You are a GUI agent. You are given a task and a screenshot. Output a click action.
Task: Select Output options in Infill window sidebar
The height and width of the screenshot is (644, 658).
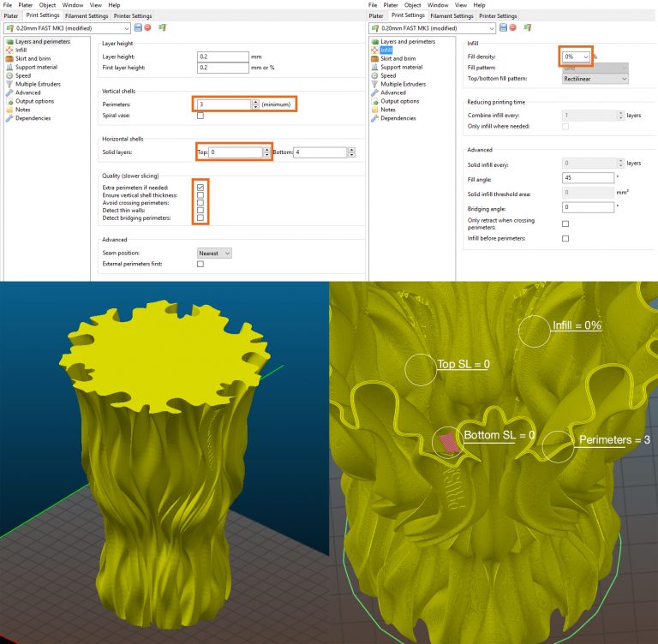(x=399, y=101)
